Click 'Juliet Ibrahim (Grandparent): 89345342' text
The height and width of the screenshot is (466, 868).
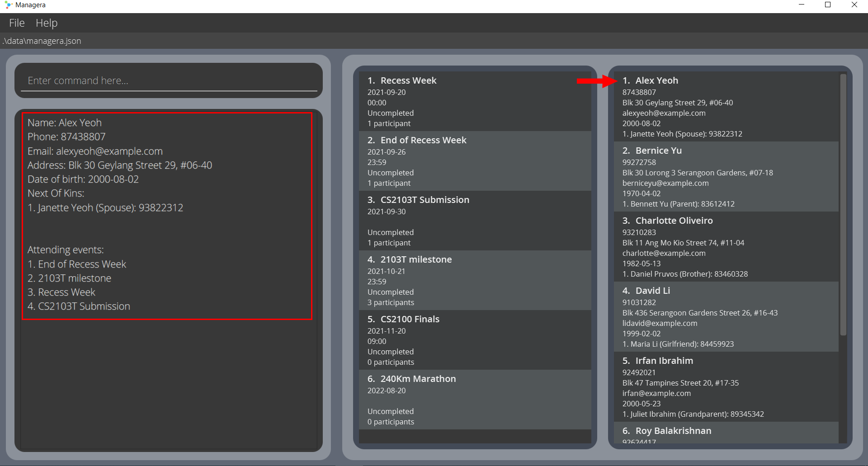[697, 414]
